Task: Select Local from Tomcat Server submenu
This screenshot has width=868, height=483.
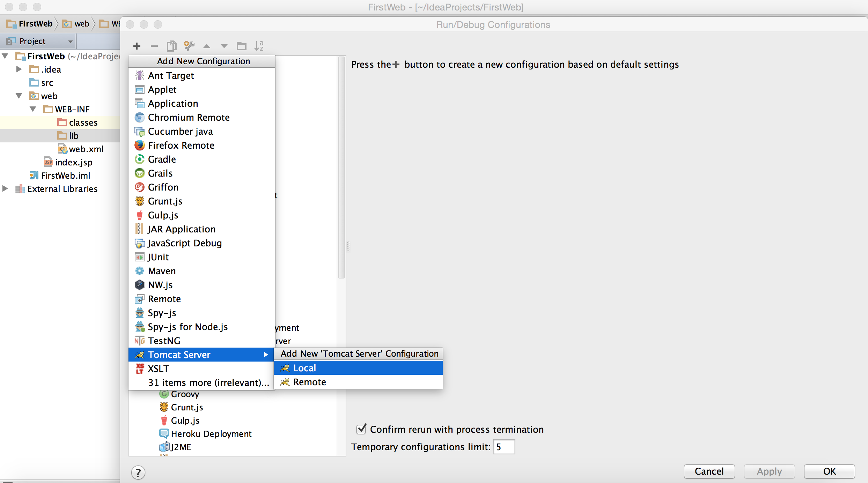Action: [303, 367]
